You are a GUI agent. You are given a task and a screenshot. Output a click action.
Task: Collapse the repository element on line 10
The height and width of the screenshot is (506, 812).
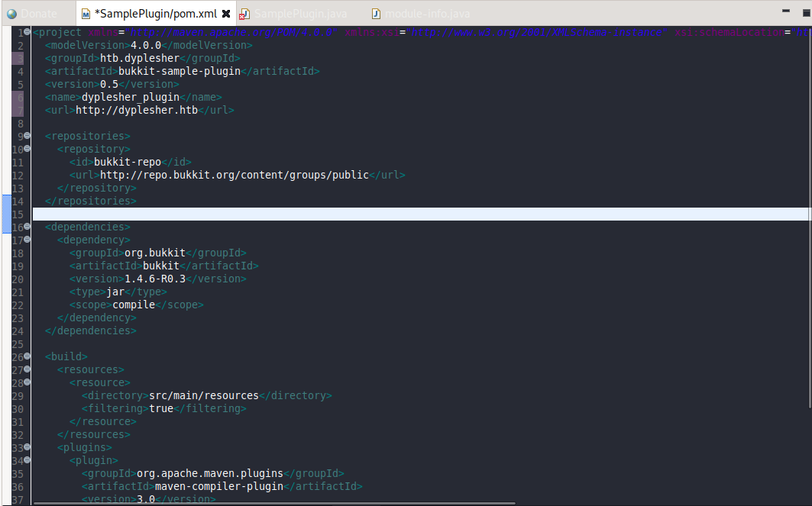27,149
